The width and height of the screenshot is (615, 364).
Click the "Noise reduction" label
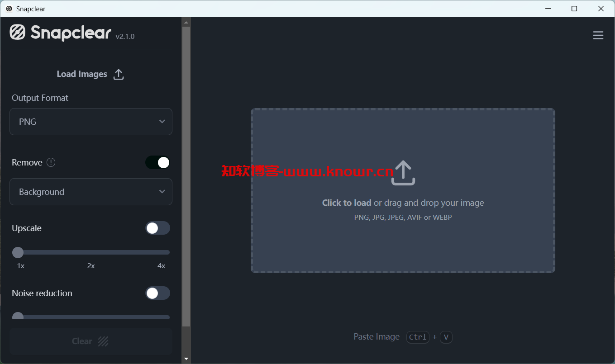(x=42, y=293)
